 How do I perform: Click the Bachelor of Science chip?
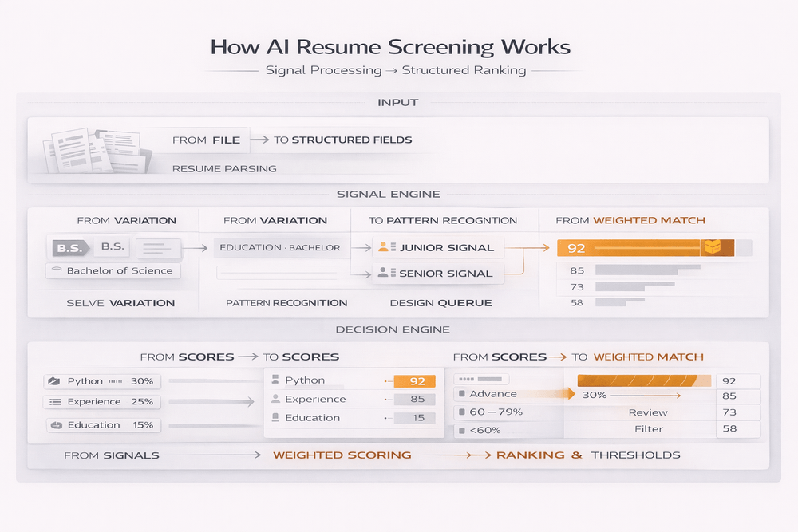(x=113, y=271)
